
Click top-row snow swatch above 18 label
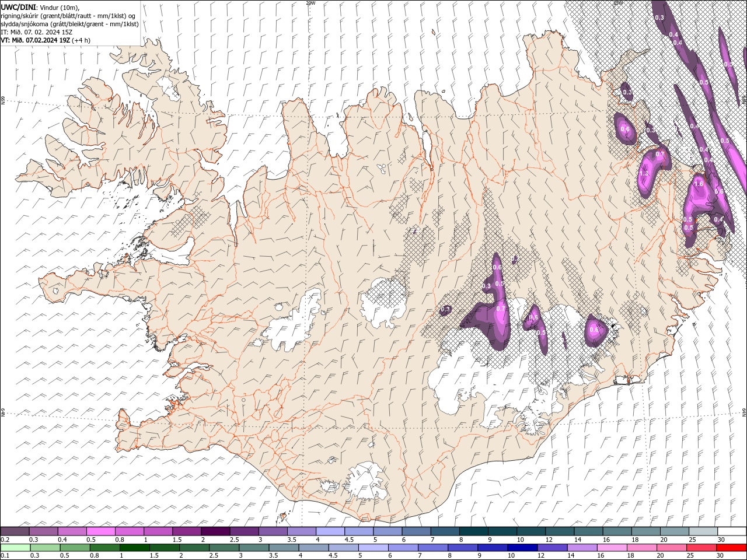point(645,531)
